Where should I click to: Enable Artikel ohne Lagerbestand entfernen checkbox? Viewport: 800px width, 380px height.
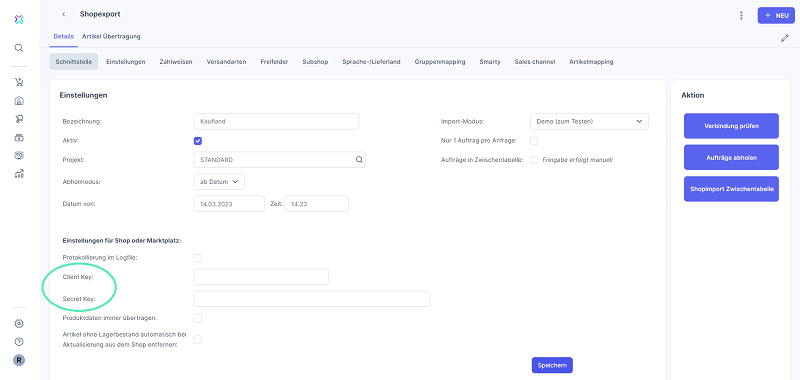(198, 340)
